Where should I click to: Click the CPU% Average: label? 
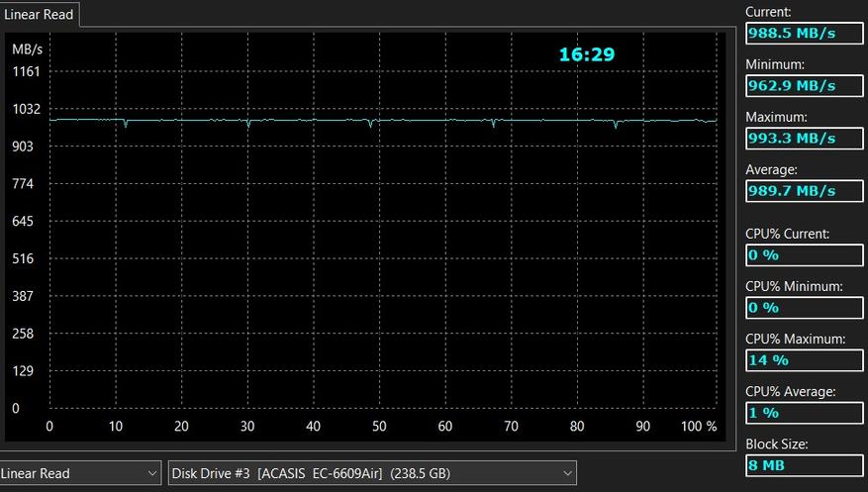[x=791, y=392]
